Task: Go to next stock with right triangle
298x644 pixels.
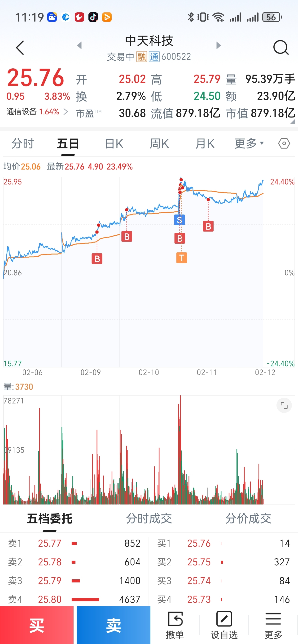Action: tap(219, 45)
